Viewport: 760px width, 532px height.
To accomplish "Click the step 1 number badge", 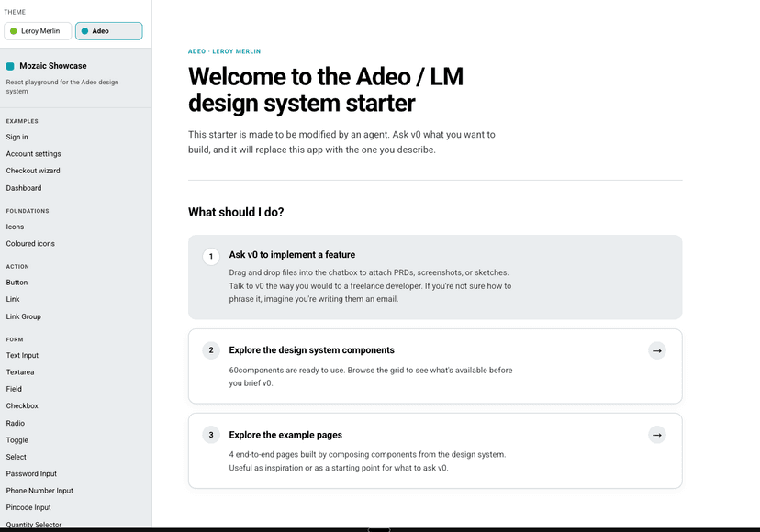I will coord(211,256).
